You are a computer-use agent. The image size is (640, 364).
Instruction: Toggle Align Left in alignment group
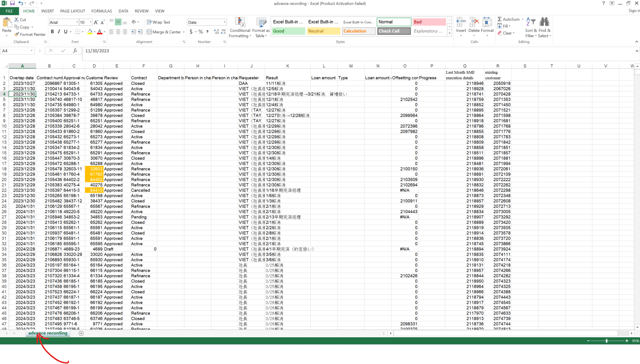tap(112, 32)
